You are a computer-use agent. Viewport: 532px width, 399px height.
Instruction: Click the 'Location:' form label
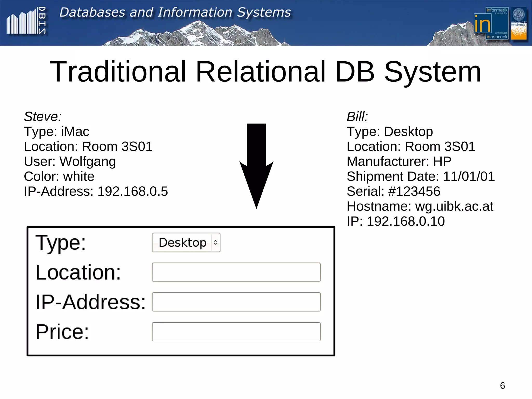point(78,272)
